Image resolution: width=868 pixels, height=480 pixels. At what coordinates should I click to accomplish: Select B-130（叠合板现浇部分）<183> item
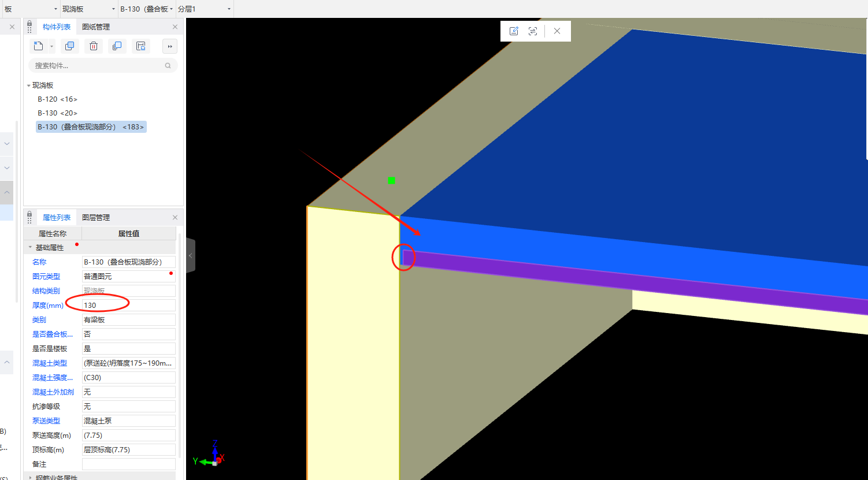[91, 127]
